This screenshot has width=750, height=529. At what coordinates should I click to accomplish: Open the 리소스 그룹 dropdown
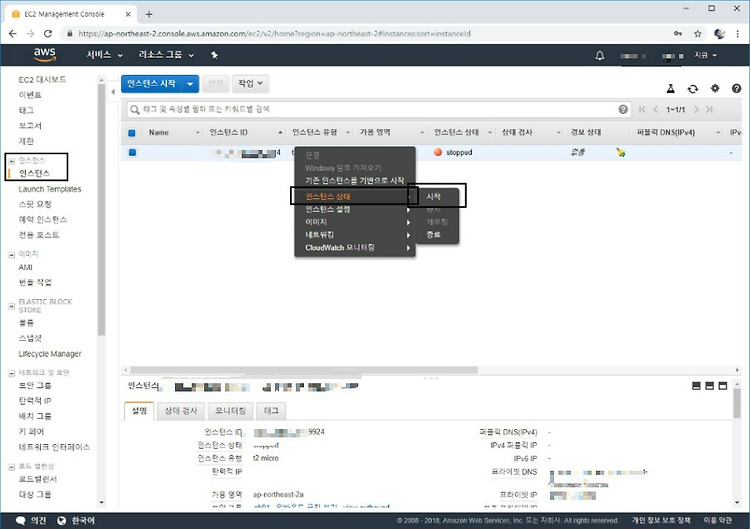coord(166,55)
